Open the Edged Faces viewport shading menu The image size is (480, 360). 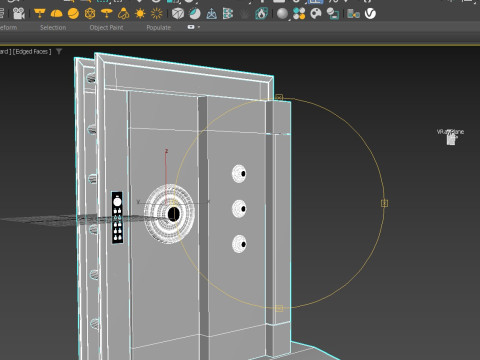click(x=32, y=51)
